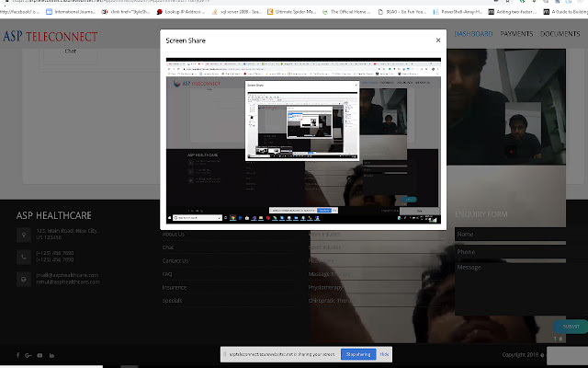
Task: Click the Chat label below the logo
Action: [x=71, y=51]
